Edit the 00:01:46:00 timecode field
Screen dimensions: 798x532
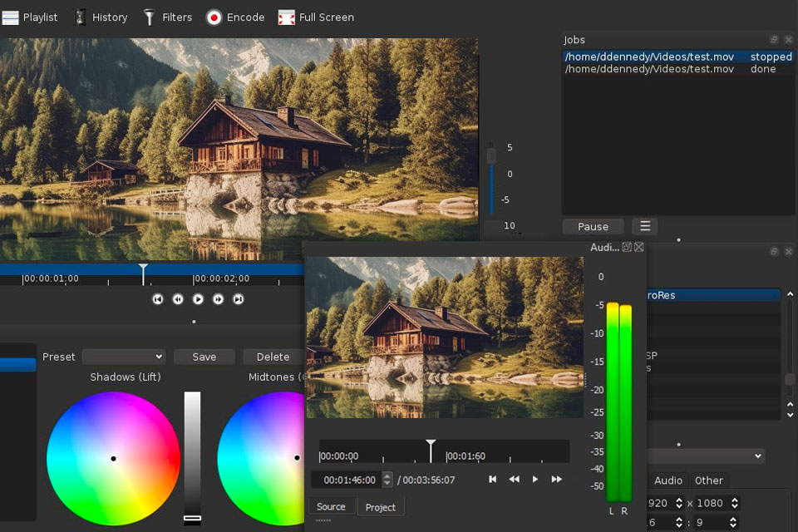point(347,480)
